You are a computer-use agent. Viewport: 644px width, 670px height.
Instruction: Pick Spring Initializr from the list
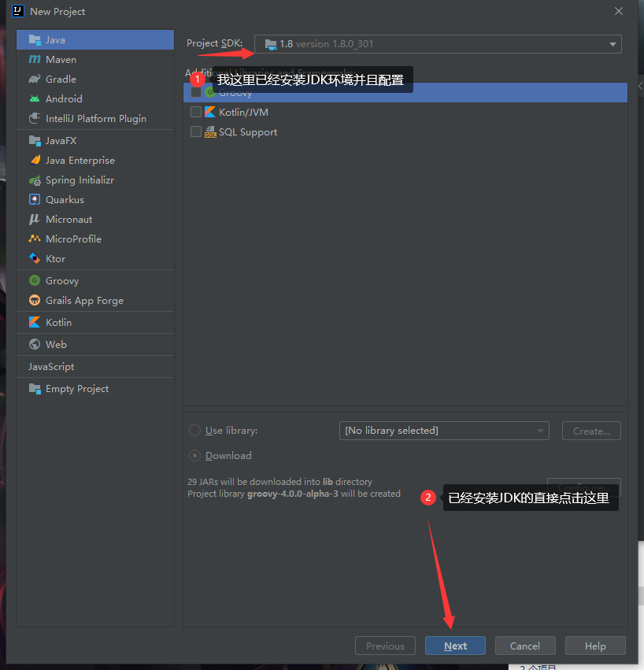pyautogui.click(x=95, y=180)
